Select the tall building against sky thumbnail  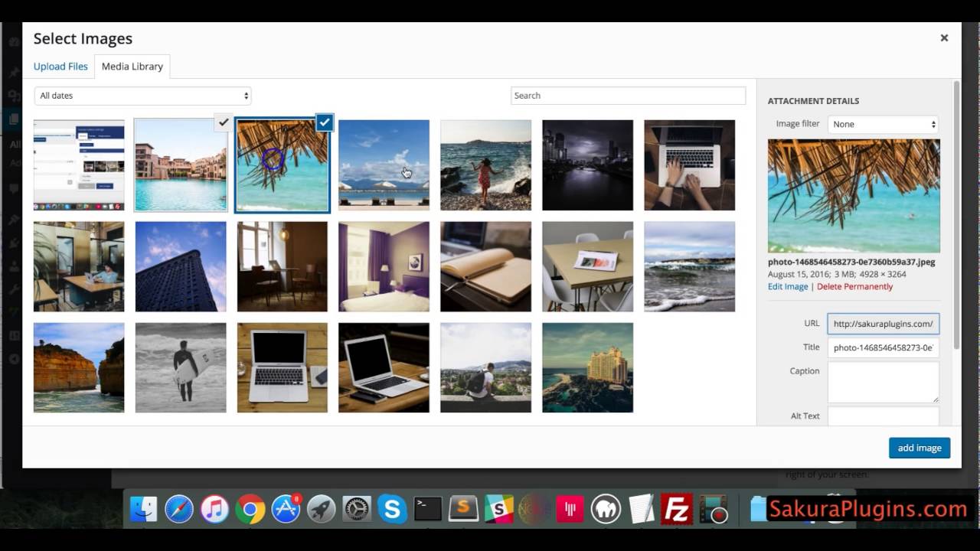(x=181, y=266)
